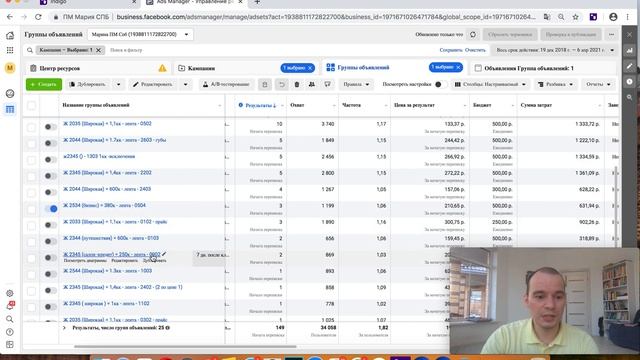
Task: Open the three-dots more options menu
Action: [x=611, y=35]
